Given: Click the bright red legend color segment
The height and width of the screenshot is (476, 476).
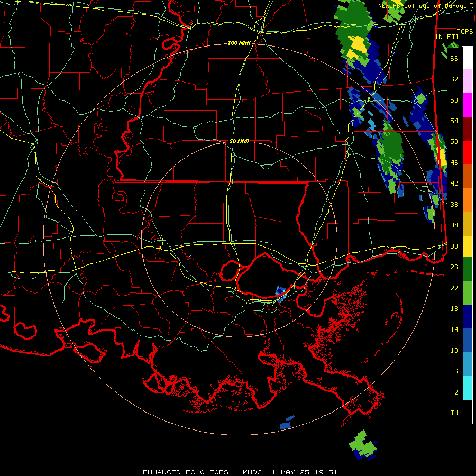Looking at the screenshot, I should (x=467, y=152).
